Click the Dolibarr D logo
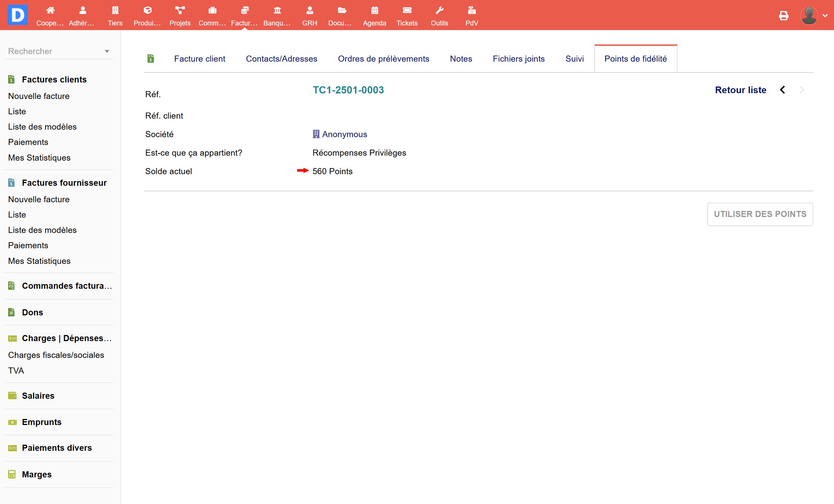 pyautogui.click(x=17, y=15)
